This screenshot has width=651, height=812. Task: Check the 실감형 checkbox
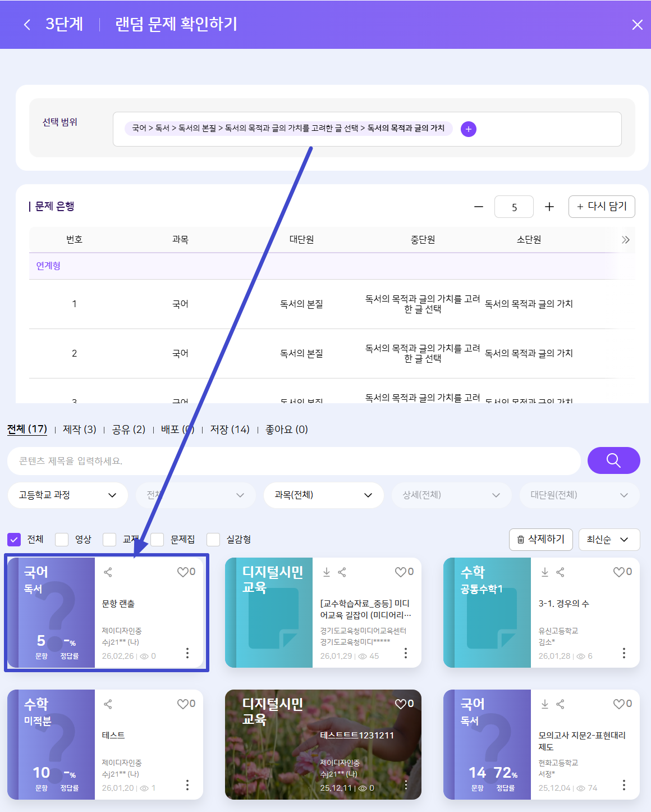click(213, 540)
